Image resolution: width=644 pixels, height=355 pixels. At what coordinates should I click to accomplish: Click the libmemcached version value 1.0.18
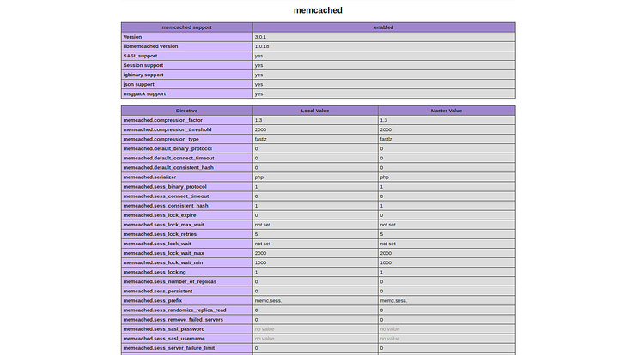pyautogui.click(x=262, y=46)
